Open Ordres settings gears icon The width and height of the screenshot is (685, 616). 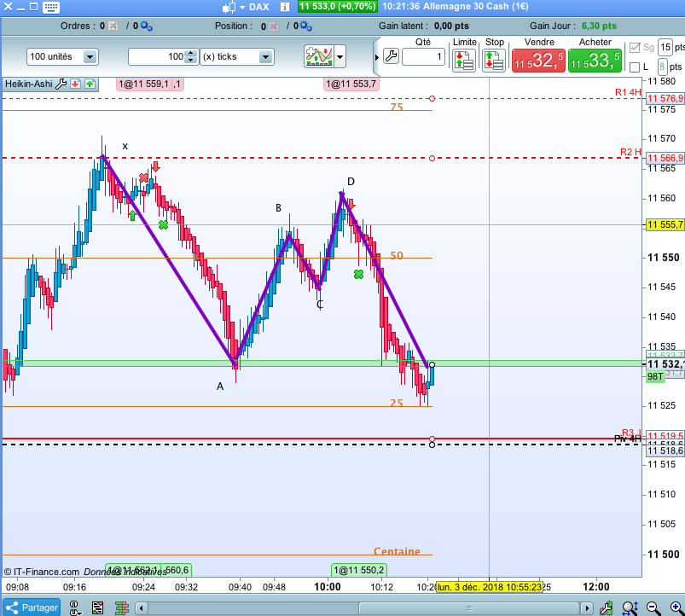click(146, 26)
